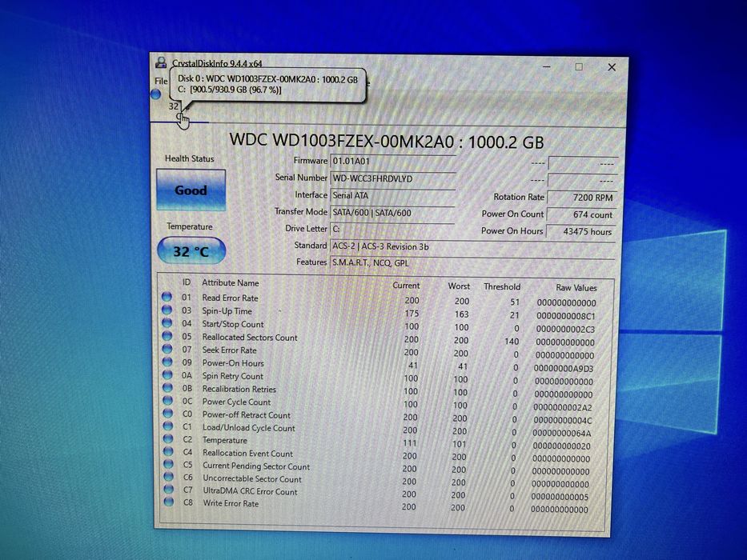Minimize the CrystalDiskInfo window

tap(546, 66)
